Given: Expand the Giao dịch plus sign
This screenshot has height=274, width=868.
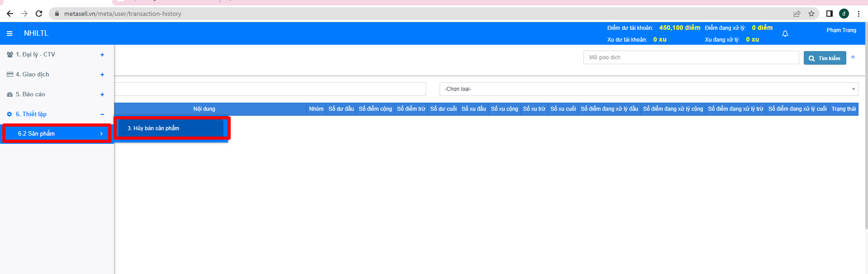Looking at the screenshot, I should coord(102,75).
